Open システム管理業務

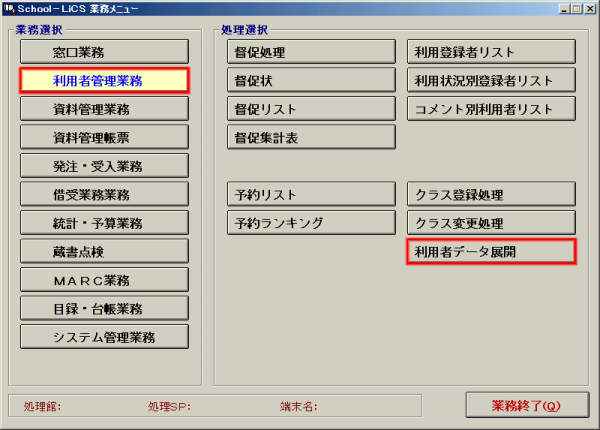pyautogui.click(x=104, y=337)
